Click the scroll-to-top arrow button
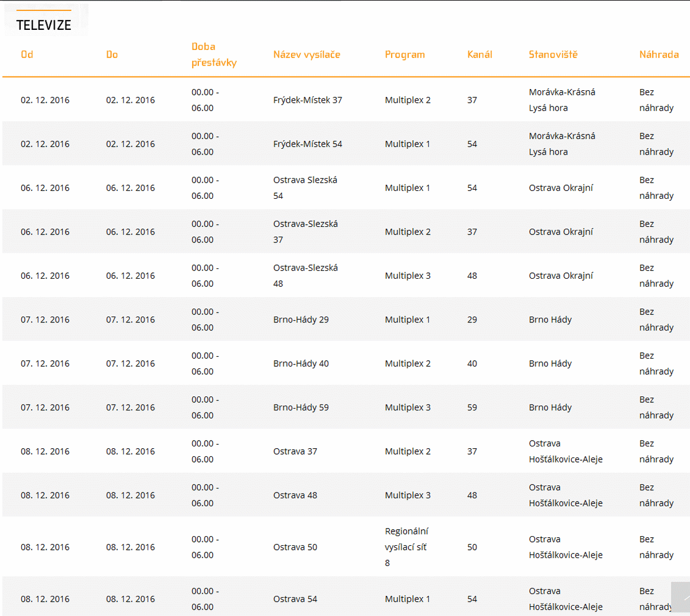This screenshot has height=616, width=690. click(680, 598)
